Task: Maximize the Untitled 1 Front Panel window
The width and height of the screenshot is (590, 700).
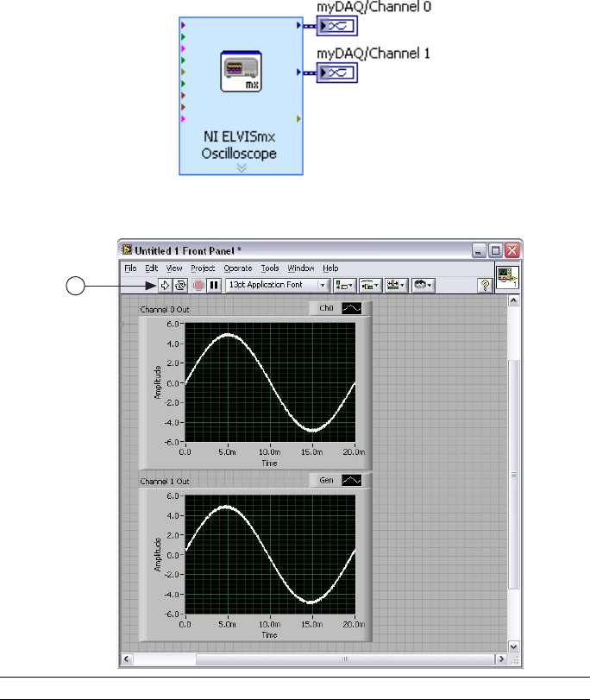Action: tap(495, 250)
